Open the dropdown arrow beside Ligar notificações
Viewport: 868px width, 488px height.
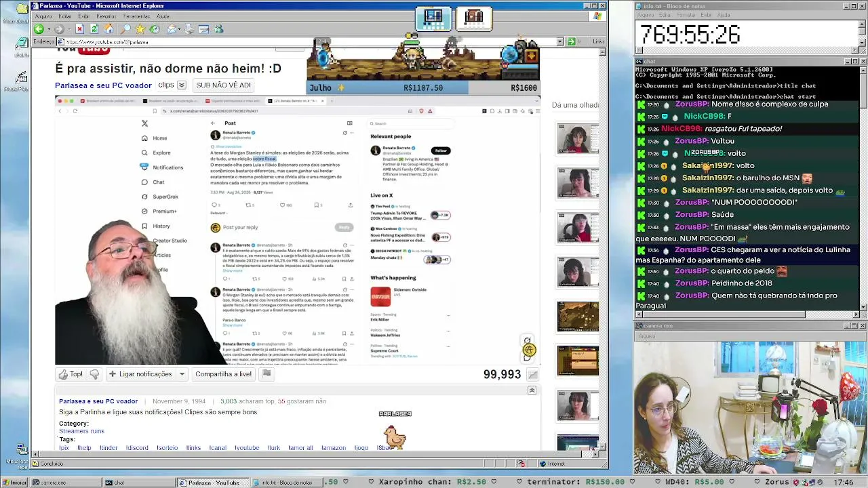182,374
